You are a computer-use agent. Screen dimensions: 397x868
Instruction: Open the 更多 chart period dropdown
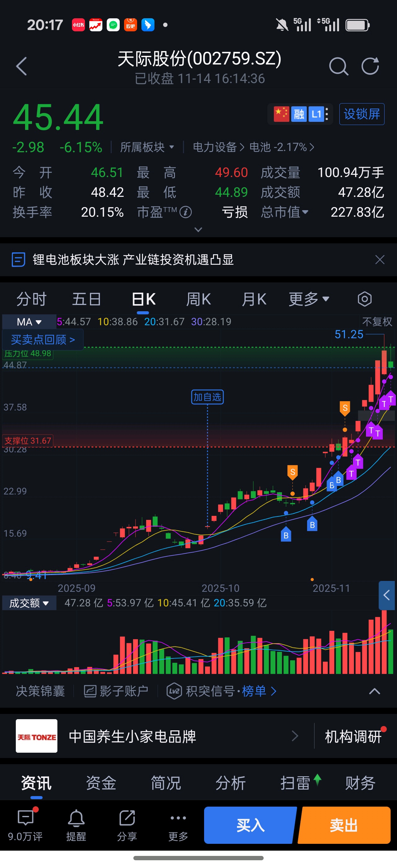coord(309,299)
